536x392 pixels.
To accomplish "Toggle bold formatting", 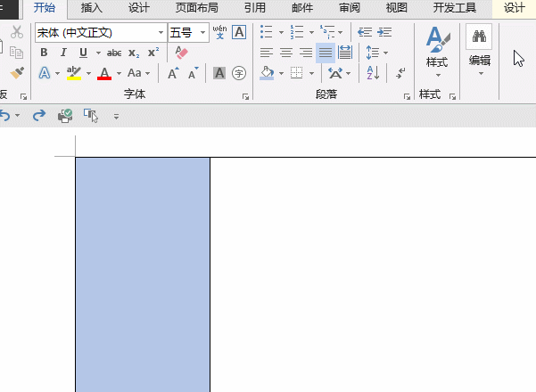I will point(44,53).
